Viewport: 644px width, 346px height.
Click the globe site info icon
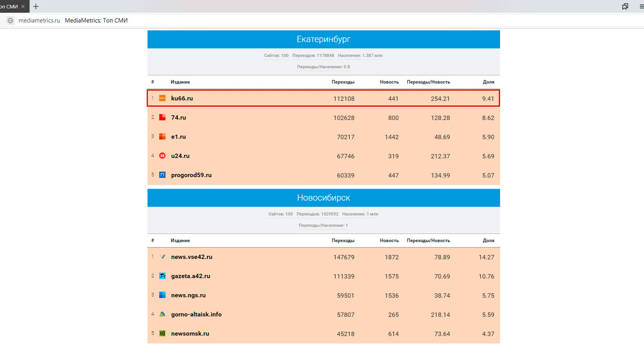pos(10,21)
